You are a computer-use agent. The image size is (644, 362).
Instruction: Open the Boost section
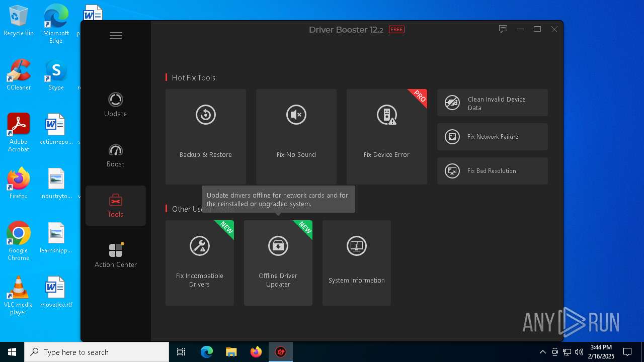115,155
